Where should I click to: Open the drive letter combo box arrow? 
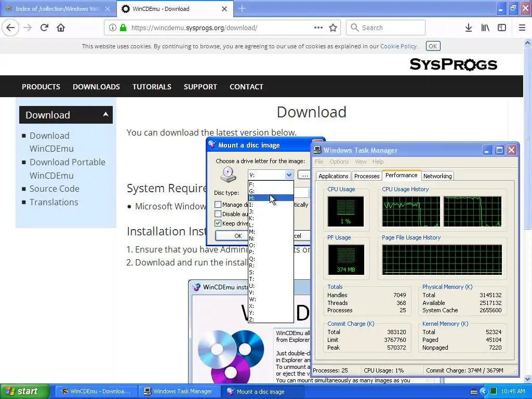(289, 175)
